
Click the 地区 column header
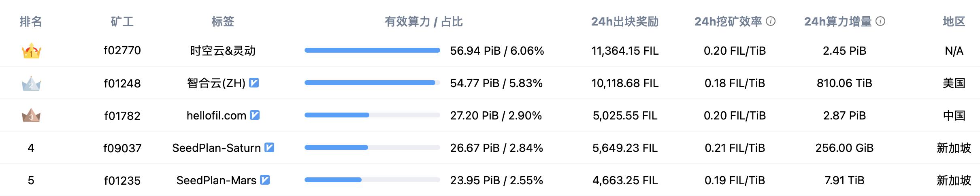tap(954, 22)
